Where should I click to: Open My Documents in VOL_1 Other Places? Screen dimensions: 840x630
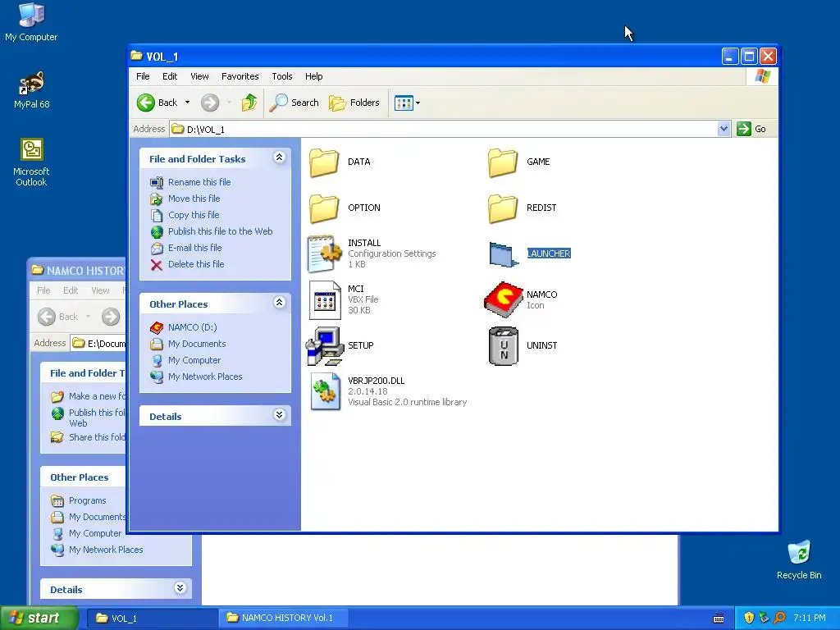tap(197, 344)
